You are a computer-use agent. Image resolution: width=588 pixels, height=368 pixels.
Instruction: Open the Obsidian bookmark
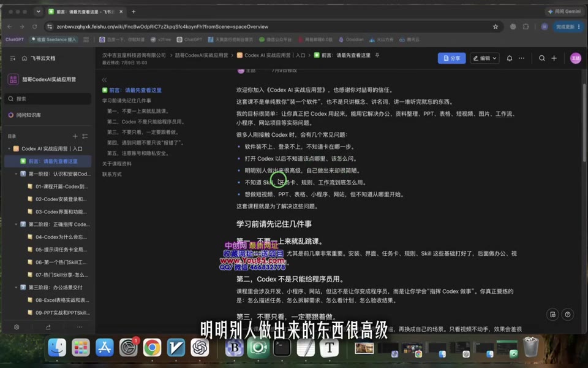pos(351,39)
